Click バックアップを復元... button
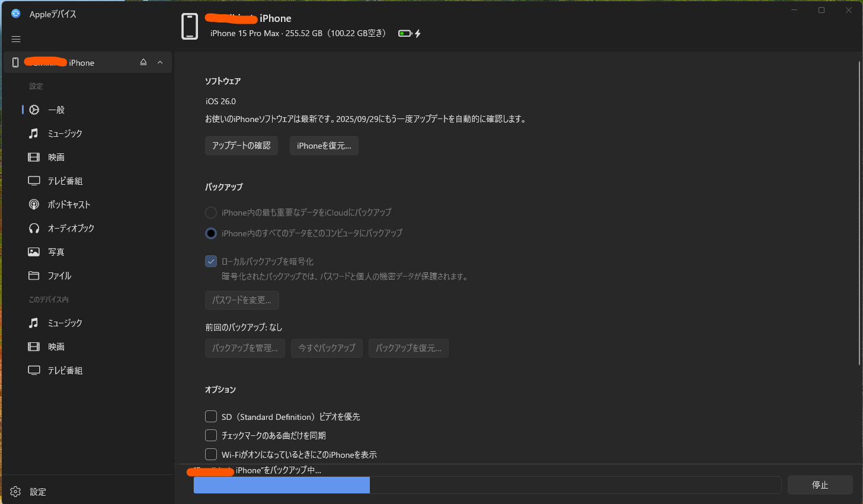This screenshot has width=863, height=504. 408,348
